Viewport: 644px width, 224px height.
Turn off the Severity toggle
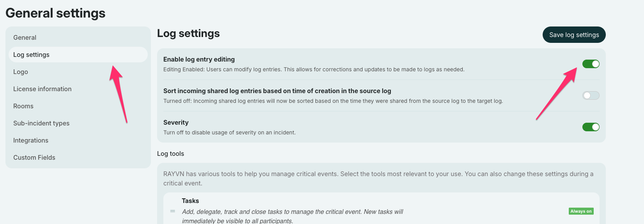(591, 127)
